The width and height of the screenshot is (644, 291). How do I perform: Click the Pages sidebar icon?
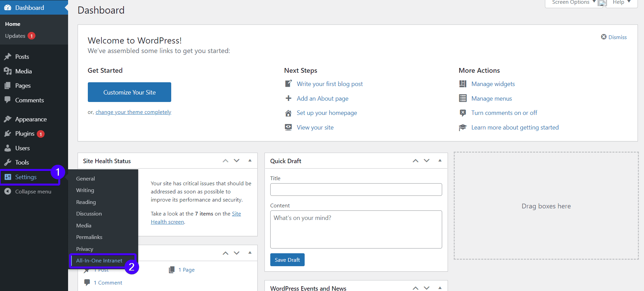(7, 86)
